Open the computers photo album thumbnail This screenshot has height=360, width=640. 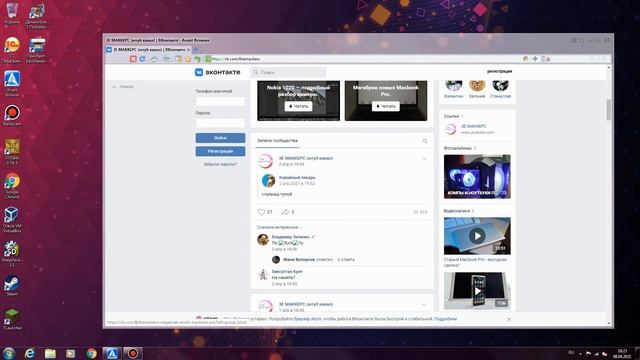pos(477,176)
